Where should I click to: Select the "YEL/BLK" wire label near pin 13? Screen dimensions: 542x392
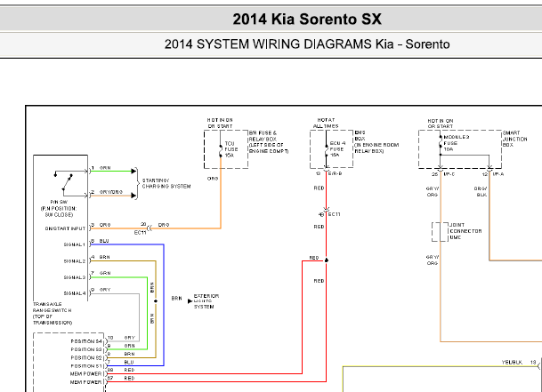(512, 363)
